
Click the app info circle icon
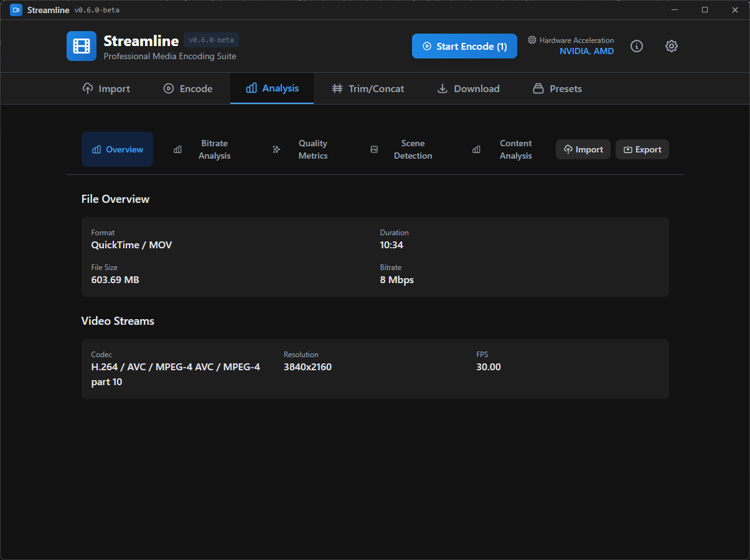pyautogui.click(x=637, y=46)
